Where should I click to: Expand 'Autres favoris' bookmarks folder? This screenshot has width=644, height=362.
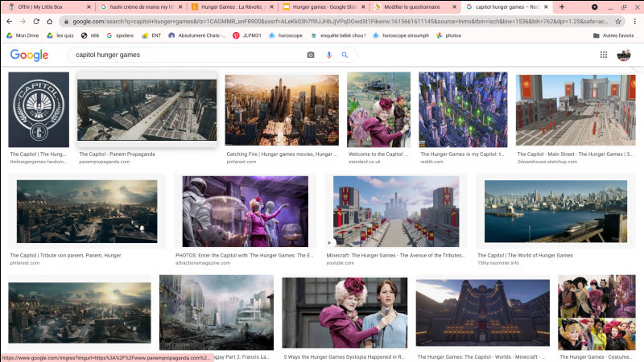pos(613,35)
